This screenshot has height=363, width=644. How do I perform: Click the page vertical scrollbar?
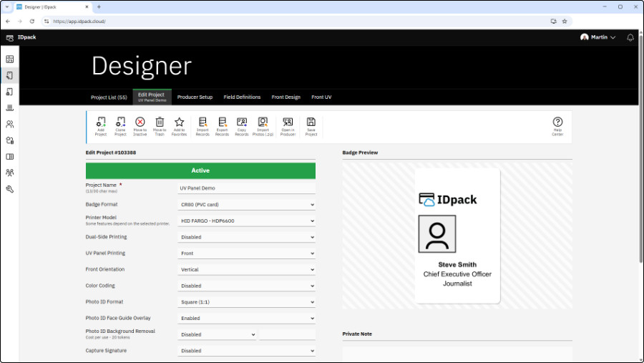click(x=640, y=148)
